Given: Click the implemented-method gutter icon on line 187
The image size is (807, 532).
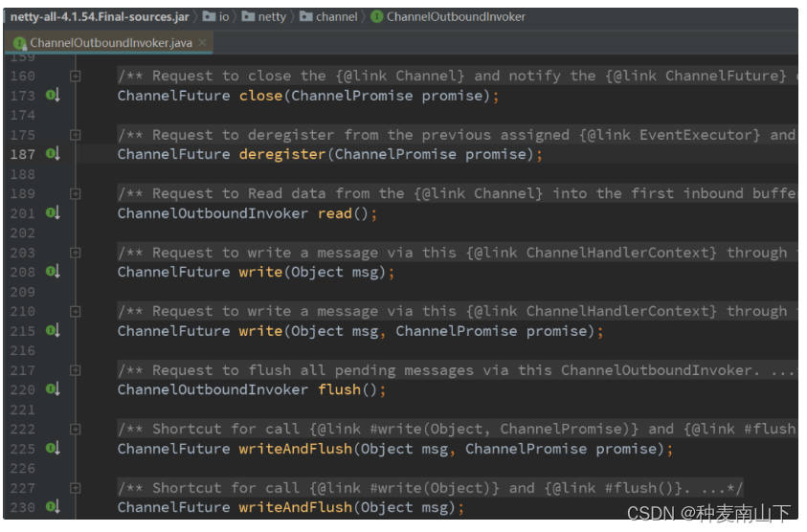Looking at the screenshot, I should (x=53, y=154).
